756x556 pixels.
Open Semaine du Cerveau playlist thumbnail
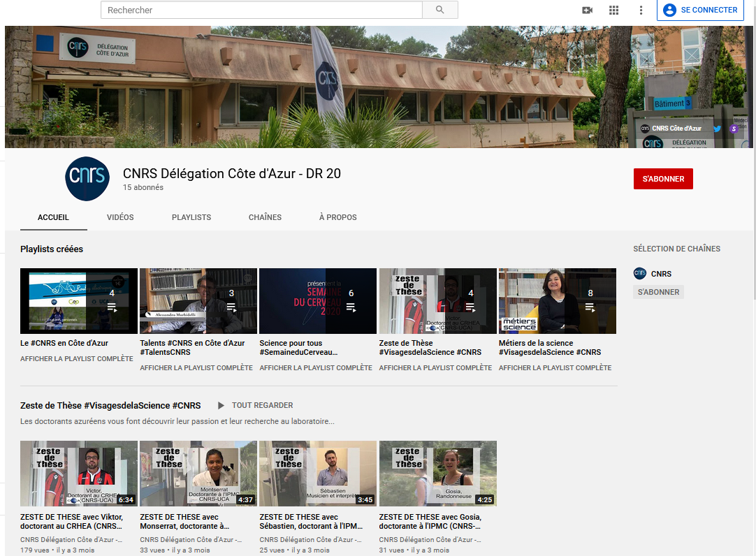tap(318, 301)
